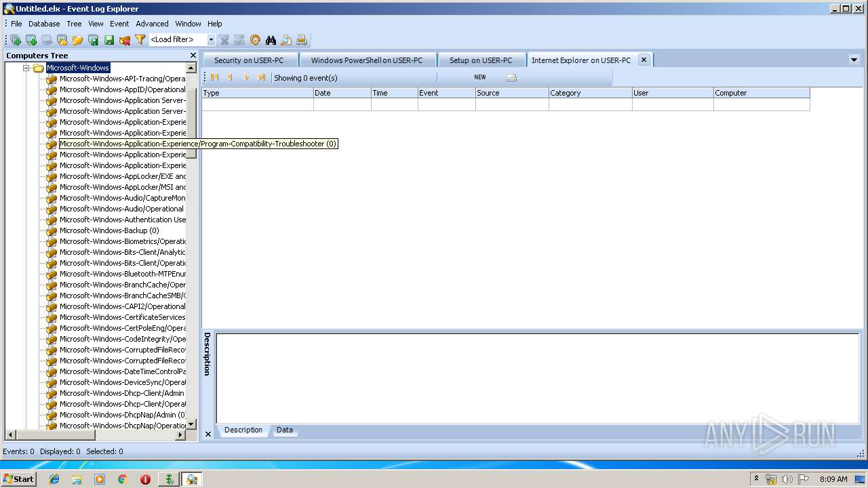The height and width of the screenshot is (488, 868).
Task: Click the Print toolbar icon
Action: 302,40
